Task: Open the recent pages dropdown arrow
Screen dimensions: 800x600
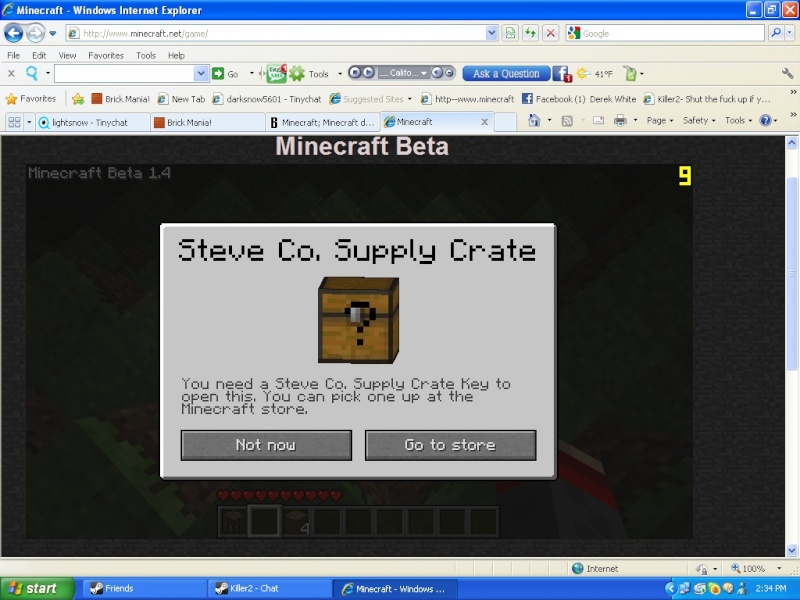Action: click(x=53, y=34)
